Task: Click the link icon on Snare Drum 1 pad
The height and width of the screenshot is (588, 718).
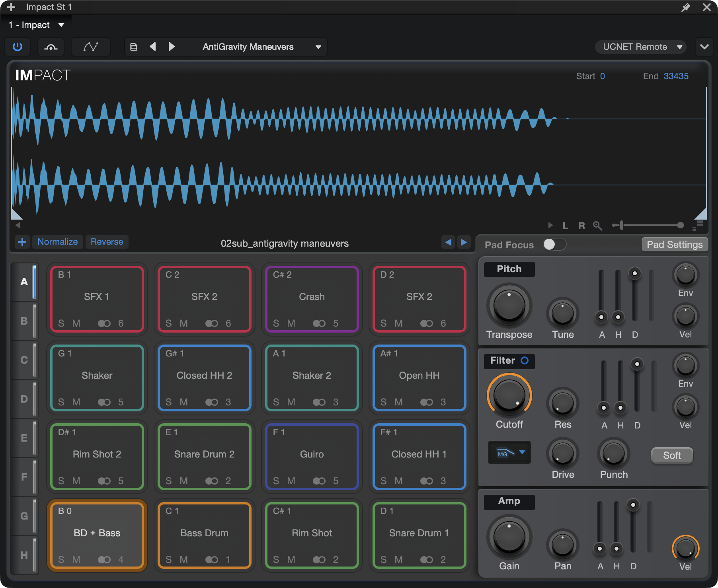Action: tap(427, 560)
